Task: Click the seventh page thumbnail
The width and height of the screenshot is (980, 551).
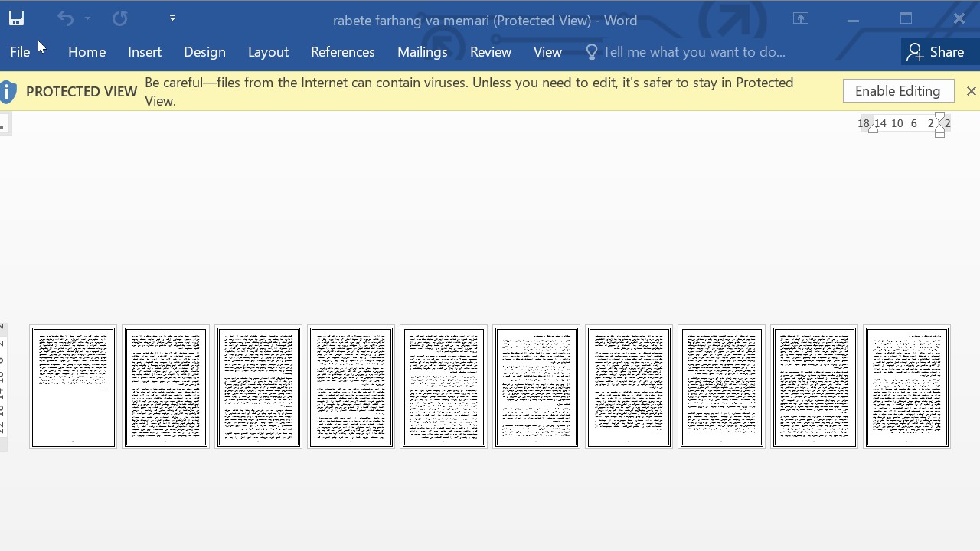Action: 629,387
